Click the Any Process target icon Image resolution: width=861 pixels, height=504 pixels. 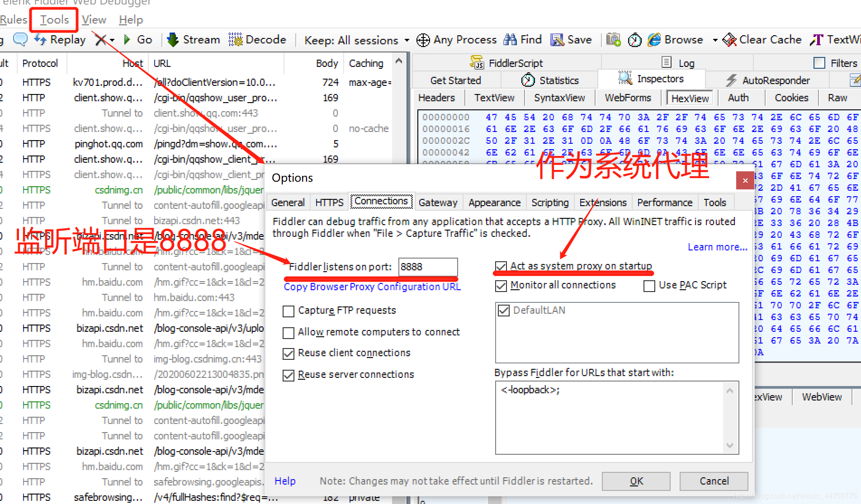423,40
